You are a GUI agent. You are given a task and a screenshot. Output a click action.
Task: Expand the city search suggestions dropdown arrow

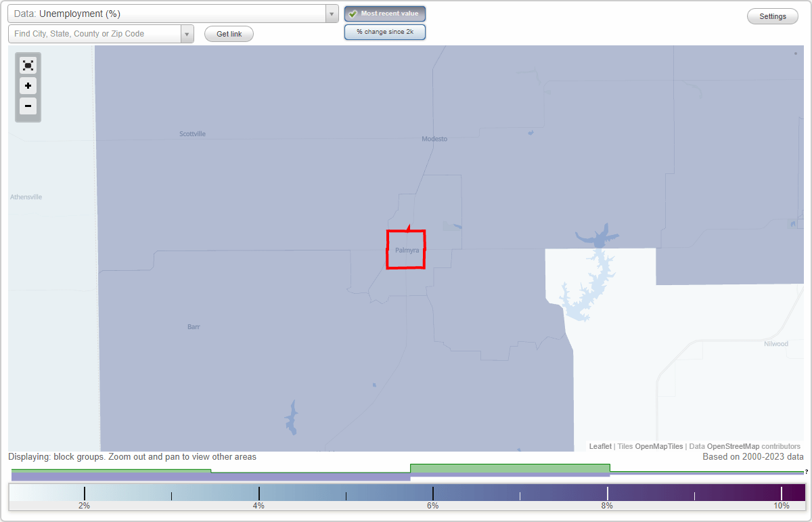(187, 32)
